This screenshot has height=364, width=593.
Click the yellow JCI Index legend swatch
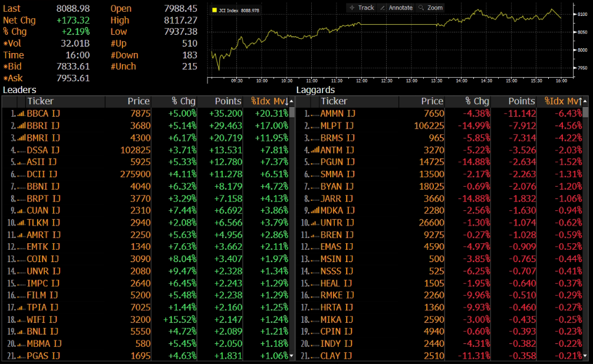click(x=215, y=10)
